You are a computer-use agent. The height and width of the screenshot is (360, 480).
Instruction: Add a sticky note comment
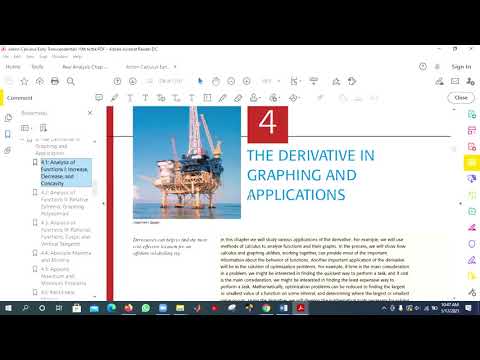coord(99,98)
